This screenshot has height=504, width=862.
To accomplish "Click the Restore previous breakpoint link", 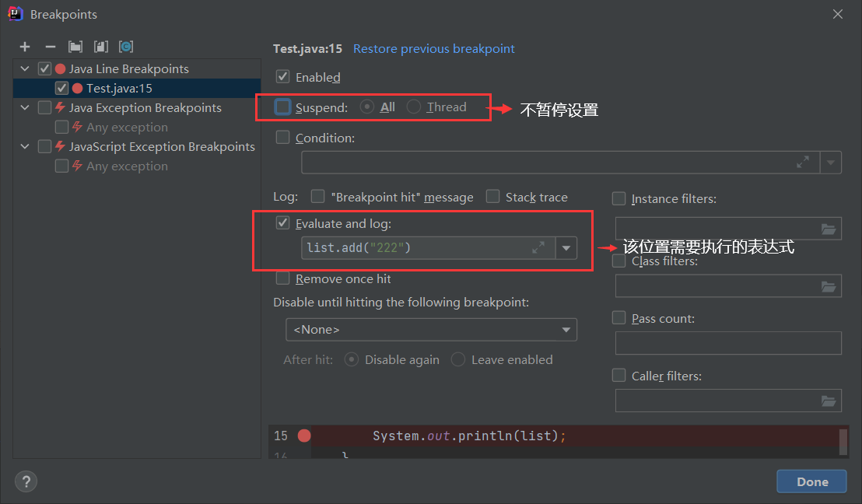I will [x=433, y=48].
